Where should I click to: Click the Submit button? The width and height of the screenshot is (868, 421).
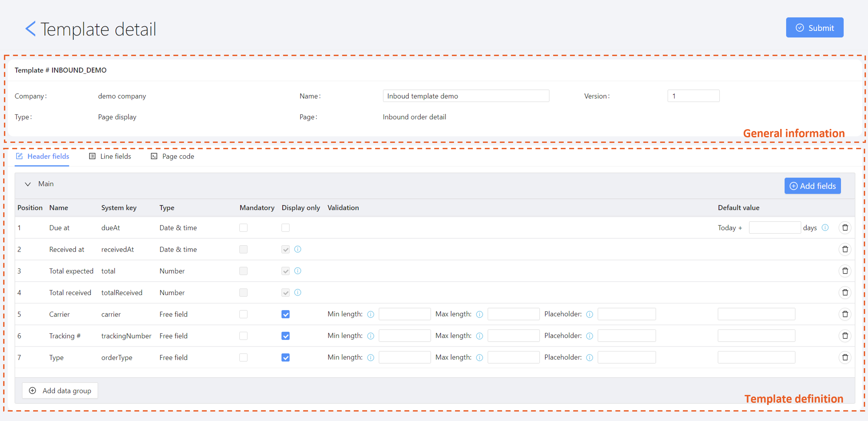click(x=814, y=28)
